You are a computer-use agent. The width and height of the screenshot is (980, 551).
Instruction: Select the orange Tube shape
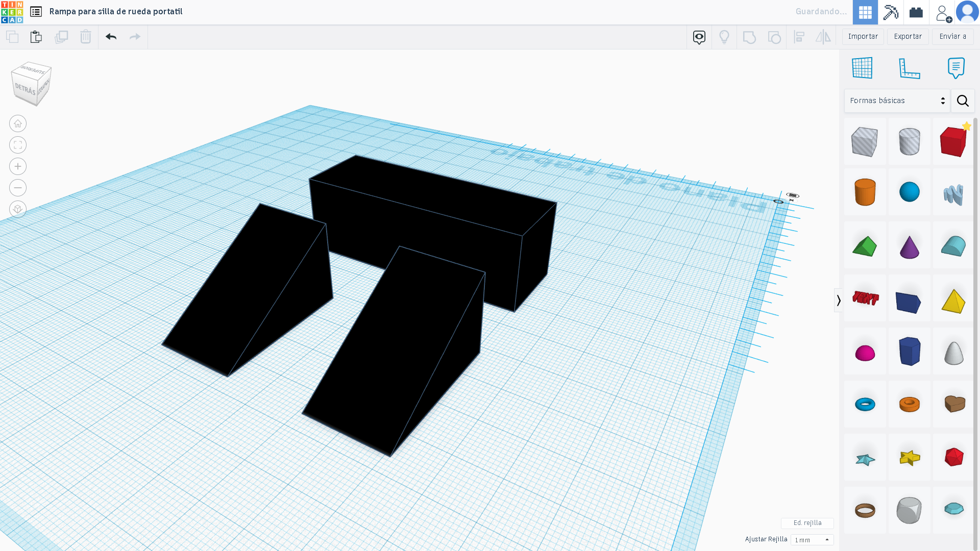pos(909,405)
